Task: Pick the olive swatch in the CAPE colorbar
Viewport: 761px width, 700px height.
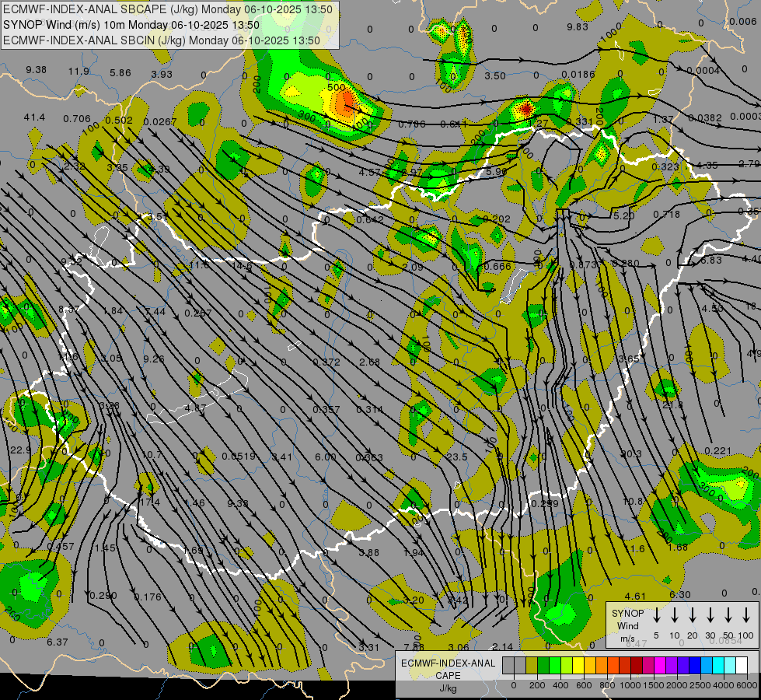Action: tap(532, 666)
